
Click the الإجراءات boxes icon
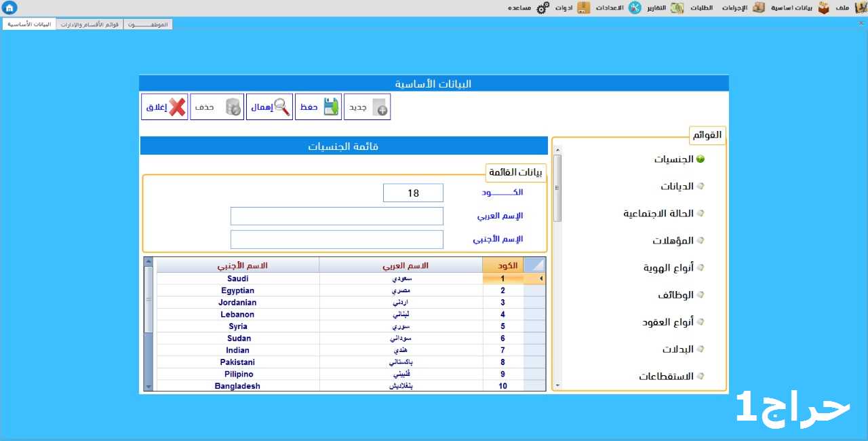click(758, 7)
